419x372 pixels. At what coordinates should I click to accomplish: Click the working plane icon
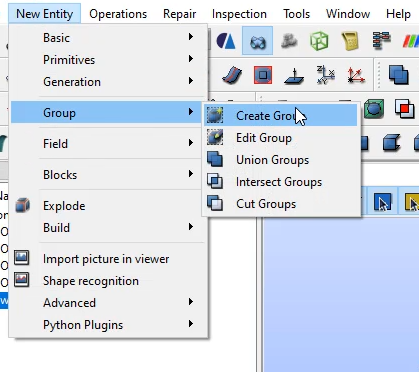click(x=294, y=76)
